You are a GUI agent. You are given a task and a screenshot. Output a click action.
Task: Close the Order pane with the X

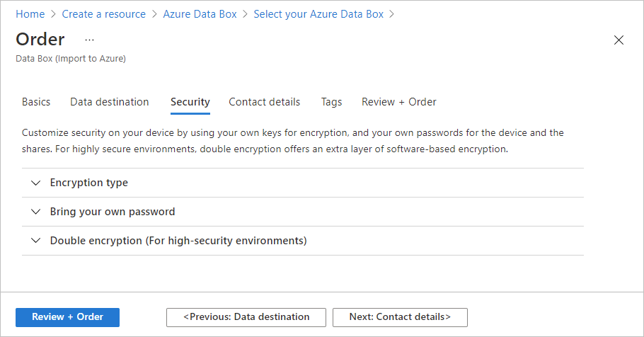(x=619, y=40)
